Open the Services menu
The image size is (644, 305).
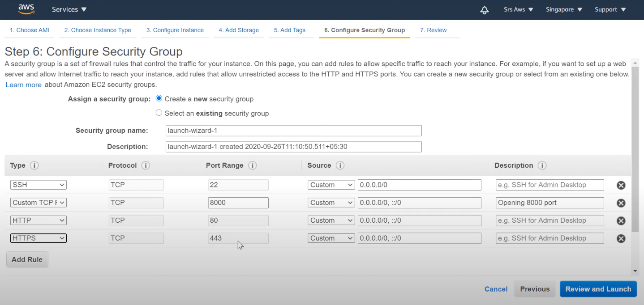coord(69,9)
